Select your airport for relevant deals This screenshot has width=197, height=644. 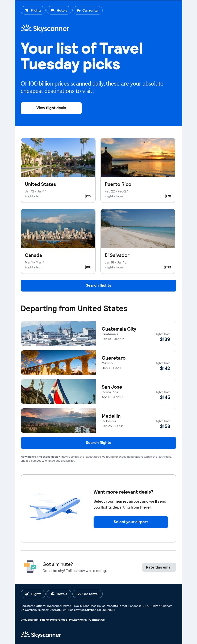[131, 522]
